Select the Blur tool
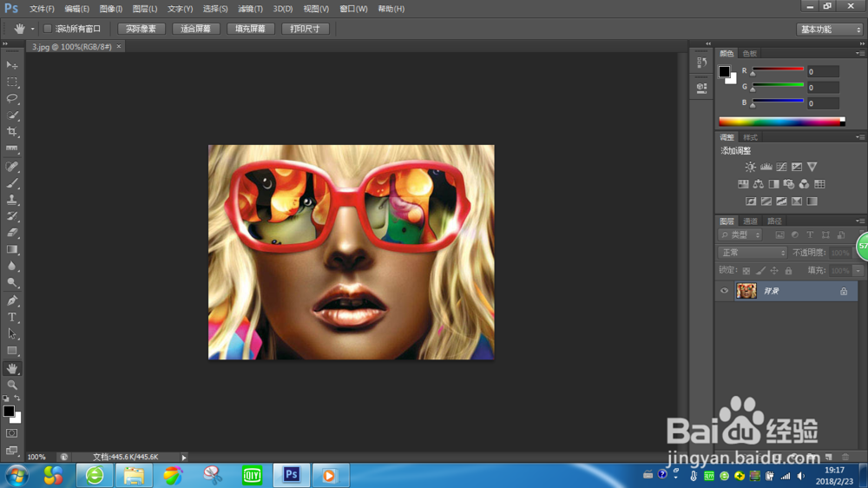Screen dimensions: 868x488 [x=11, y=266]
